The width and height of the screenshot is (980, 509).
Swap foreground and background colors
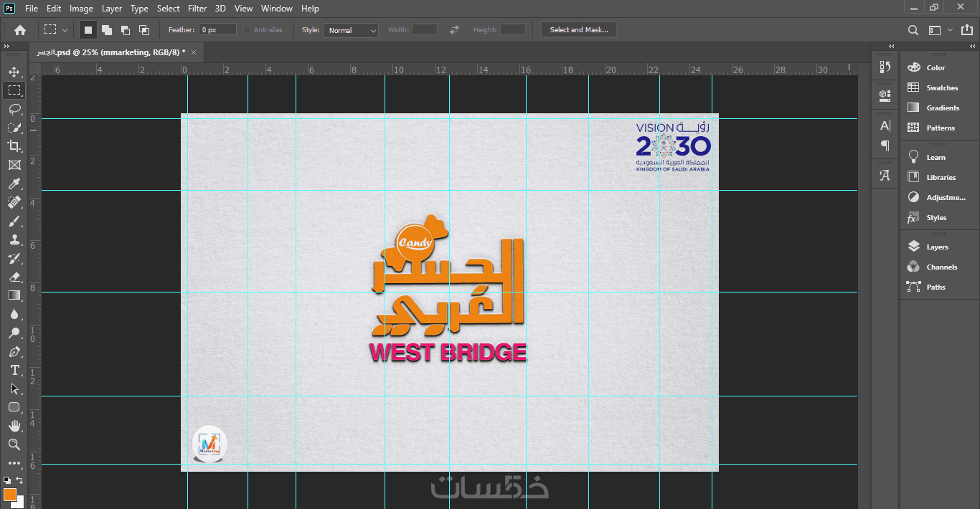pyautogui.click(x=20, y=480)
